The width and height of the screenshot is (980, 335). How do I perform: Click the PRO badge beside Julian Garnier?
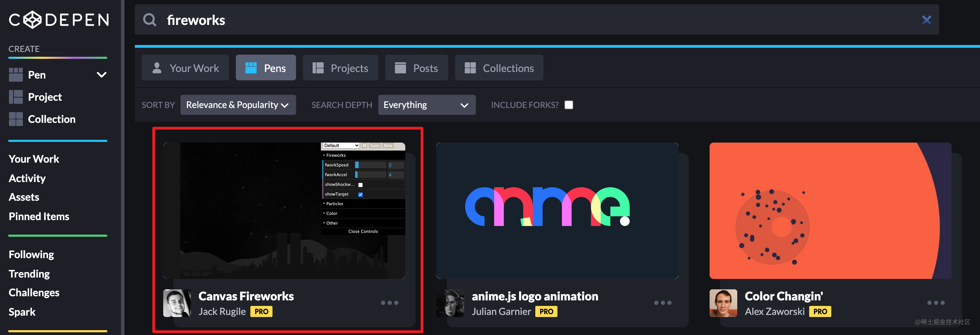coord(546,311)
